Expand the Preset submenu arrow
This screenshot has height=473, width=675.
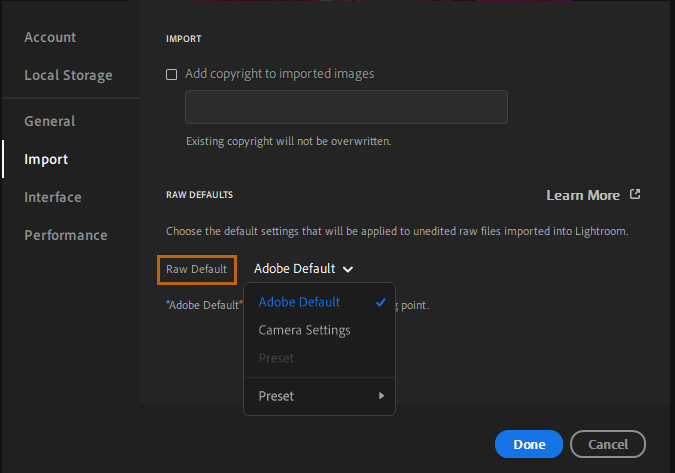pyautogui.click(x=381, y=396)
